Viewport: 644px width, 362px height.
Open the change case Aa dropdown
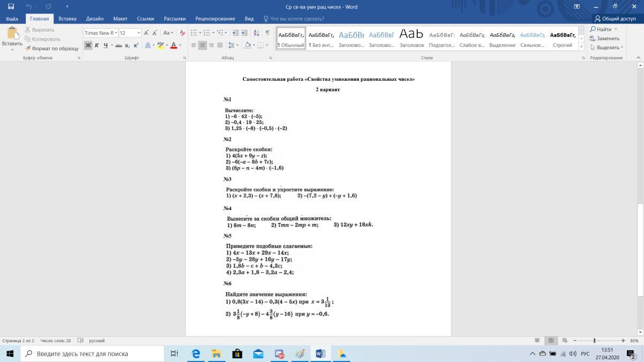[168, 33]
